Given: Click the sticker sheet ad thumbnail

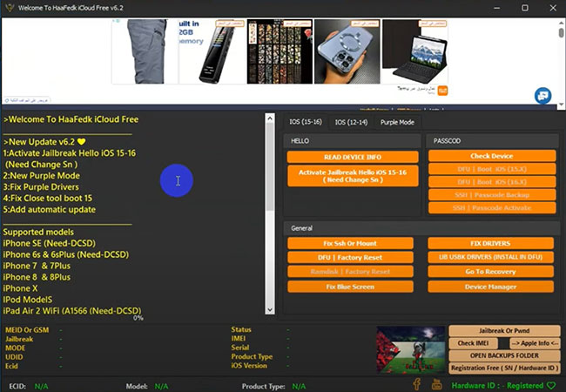Looking at the screenshot, I should tap(280, 51).
